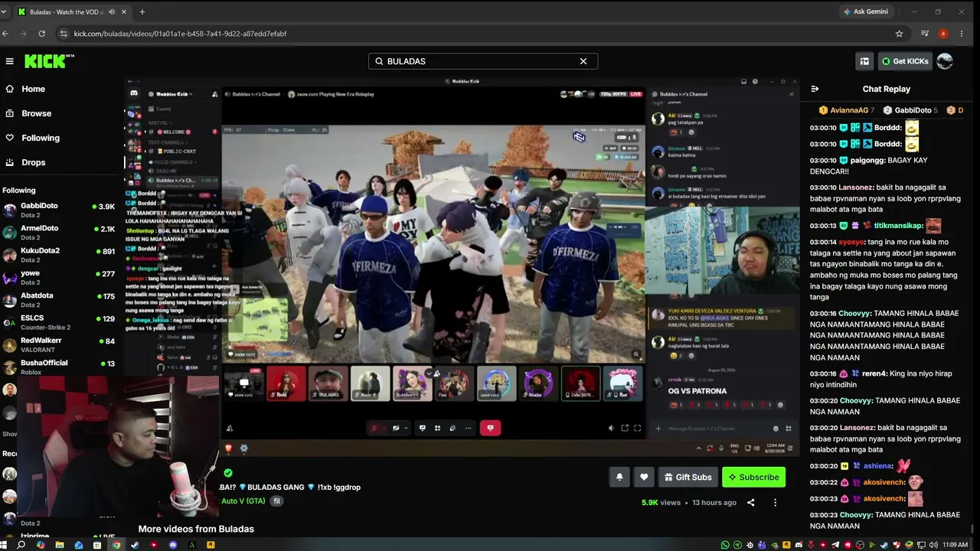
Task: Open Following in the Kick sidebar
Action: pyautogui.click(x=40, y=138)
